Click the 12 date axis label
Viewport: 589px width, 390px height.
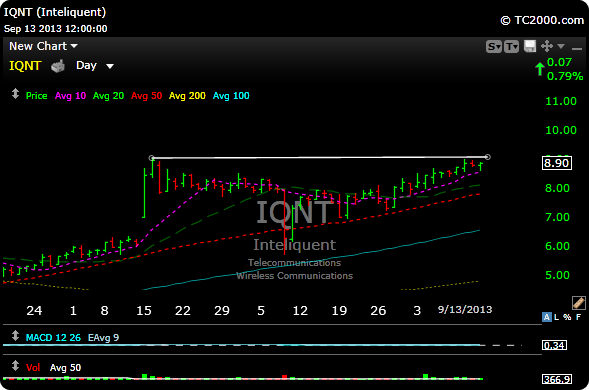(300, 311)
